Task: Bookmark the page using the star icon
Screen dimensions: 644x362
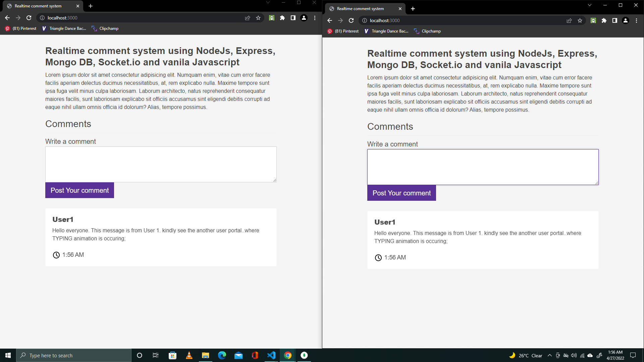Action: [258, 18]
